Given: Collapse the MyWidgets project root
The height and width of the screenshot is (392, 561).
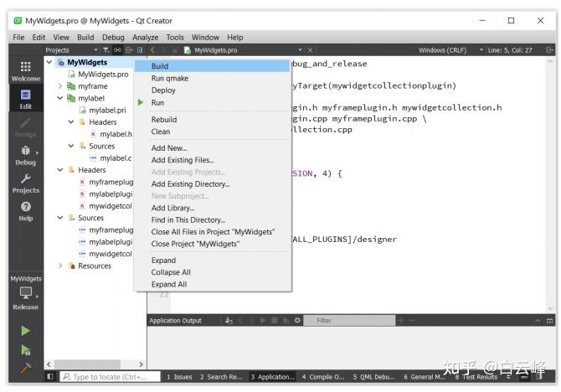Looking at the screenshot, I should pos(49,62).
